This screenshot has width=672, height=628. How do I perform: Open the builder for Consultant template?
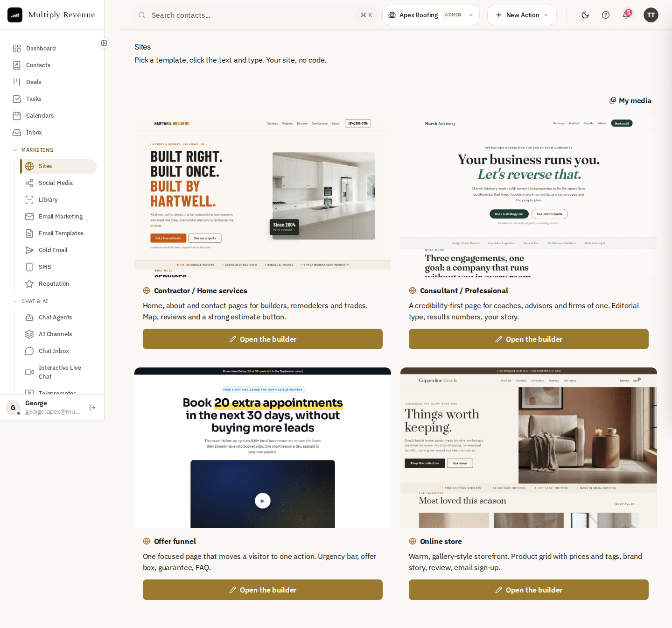pyautogui.click(x=529, y=339)
